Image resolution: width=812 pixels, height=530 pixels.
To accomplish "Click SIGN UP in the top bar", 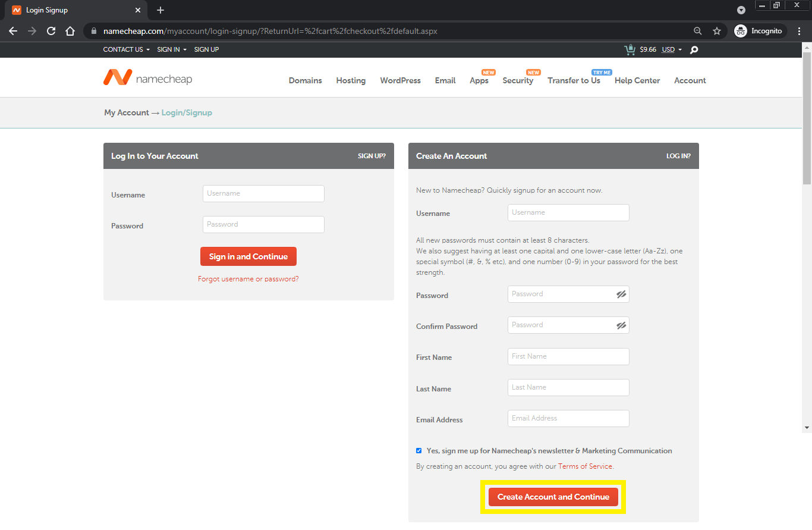I will click(206, 49).
